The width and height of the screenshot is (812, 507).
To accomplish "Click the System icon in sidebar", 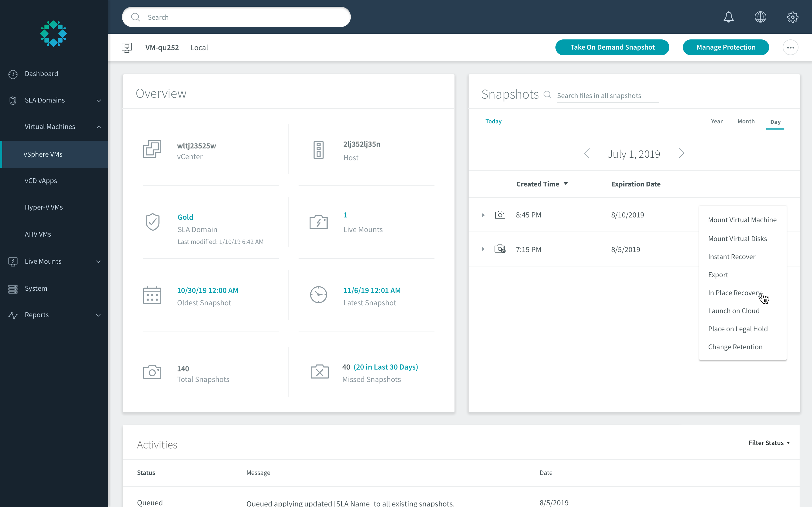I will point(13,289).
